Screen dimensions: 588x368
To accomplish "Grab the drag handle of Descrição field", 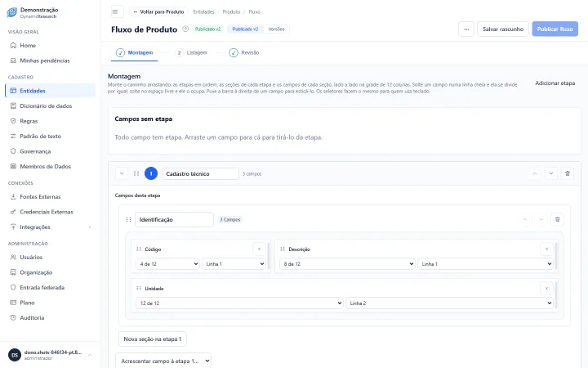I will (283, 249).
